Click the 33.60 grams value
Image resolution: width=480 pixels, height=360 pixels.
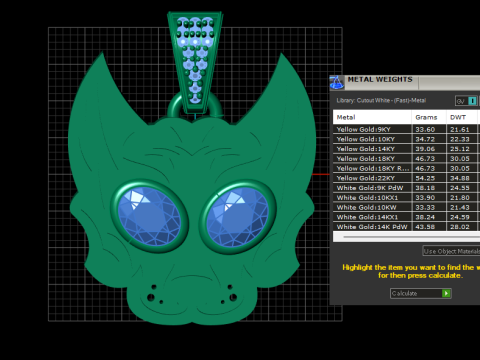pos(425,129)
